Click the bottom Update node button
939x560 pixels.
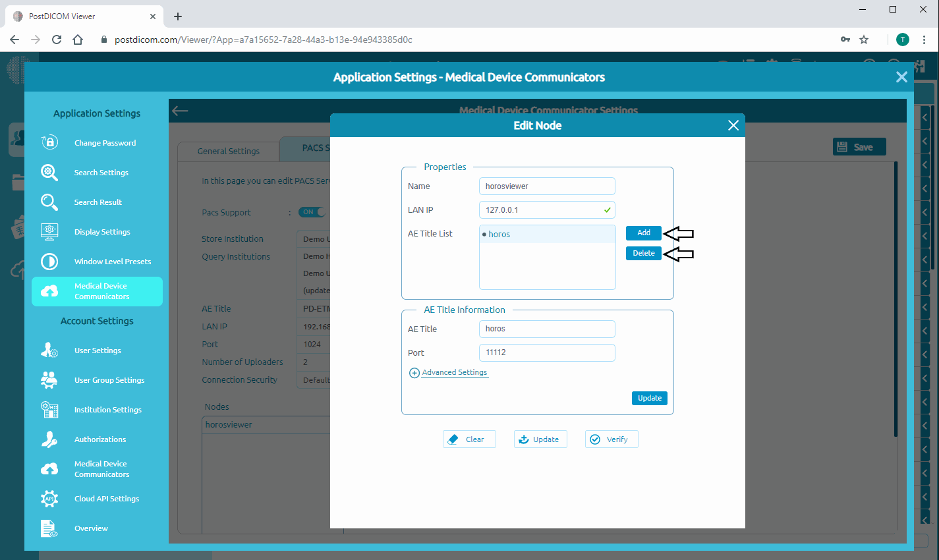coord(540,439)
